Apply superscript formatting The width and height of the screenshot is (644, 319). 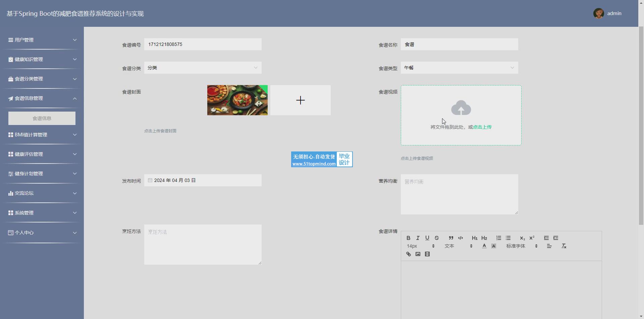(x=532, y=238)
